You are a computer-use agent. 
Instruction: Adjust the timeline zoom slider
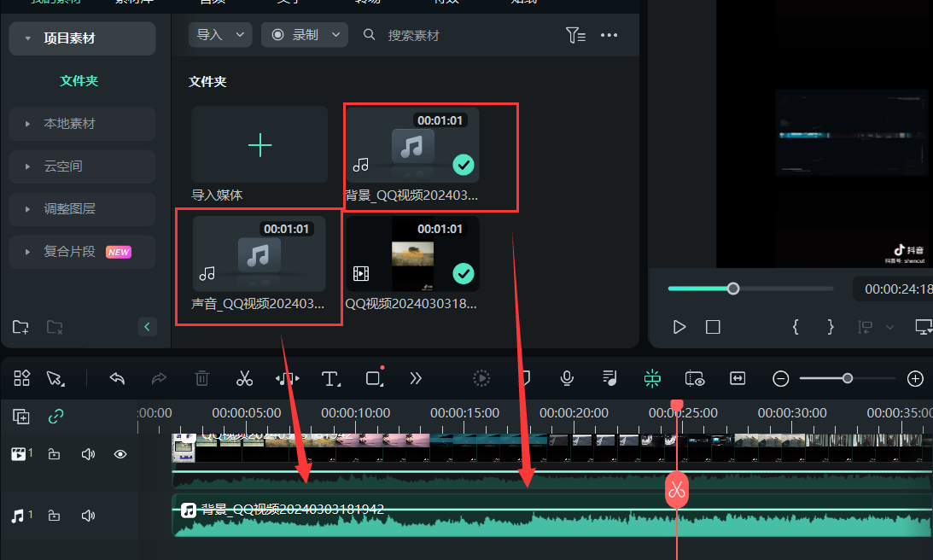(847, 378)
